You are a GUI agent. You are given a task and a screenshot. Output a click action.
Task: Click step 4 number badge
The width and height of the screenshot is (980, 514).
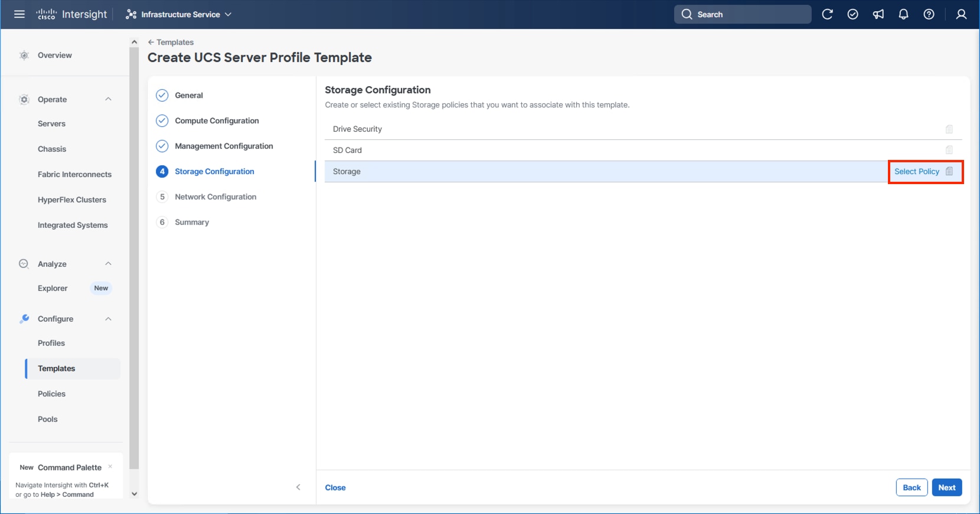[x=162, y=171]
